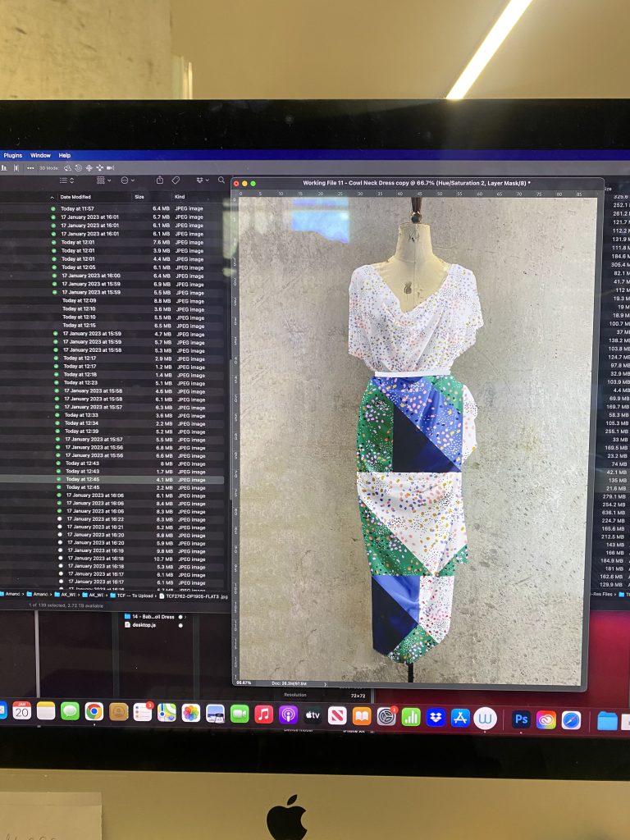Open Photos from the Dock

click(x=190, y=713)
